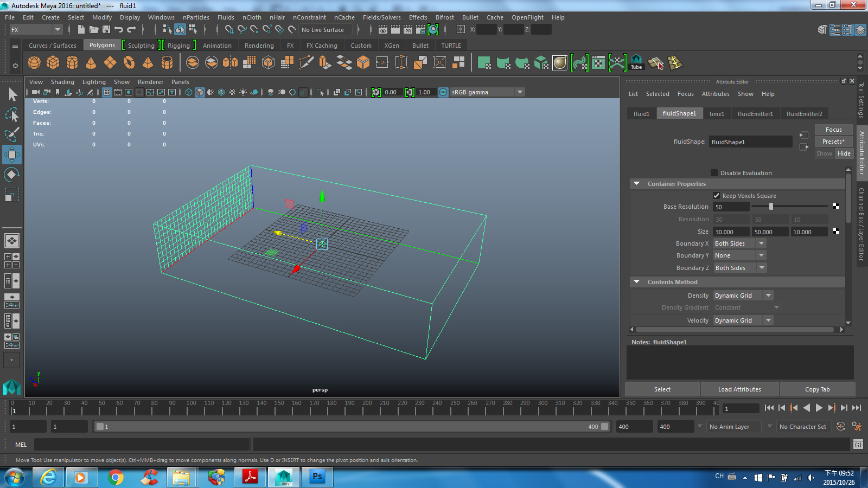Open the Density contents method dropdown
This screenshot has width=868, height=488.
(768, 295)
